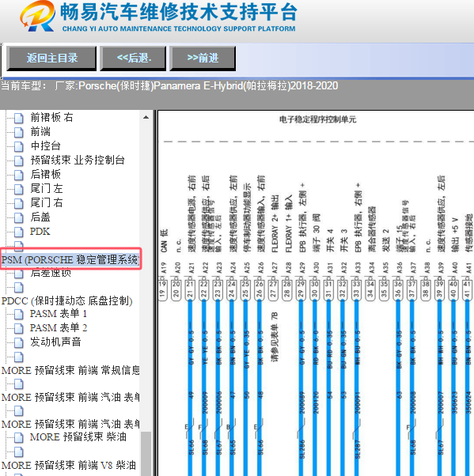474x476 pixels.
Task: Open the 前裙板 右 tree entry
Action: click(51, 117)
